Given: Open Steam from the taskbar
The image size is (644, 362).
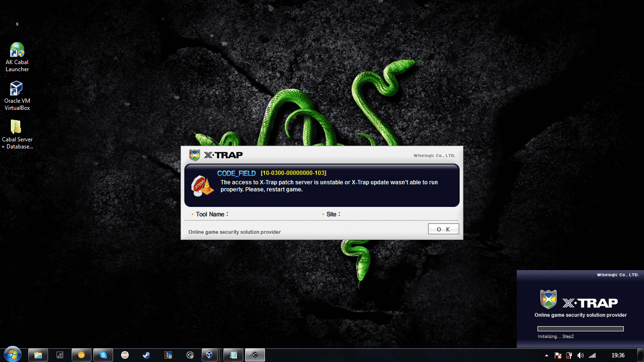Looking at the screenshot, I should pyautogui.click(x=147, y=355).
